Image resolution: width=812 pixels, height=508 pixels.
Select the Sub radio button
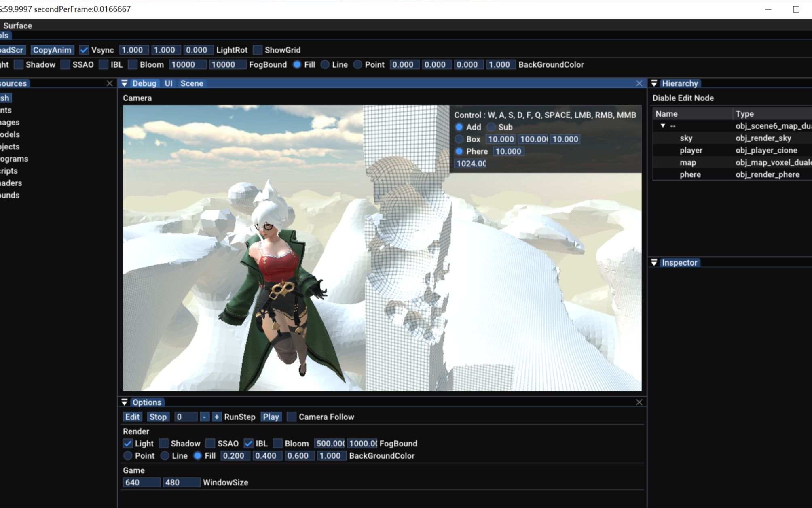coord(491,127)
